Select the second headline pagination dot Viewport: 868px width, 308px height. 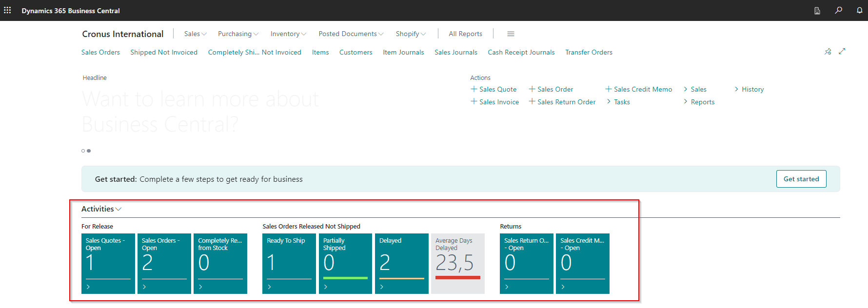point(89,151)
